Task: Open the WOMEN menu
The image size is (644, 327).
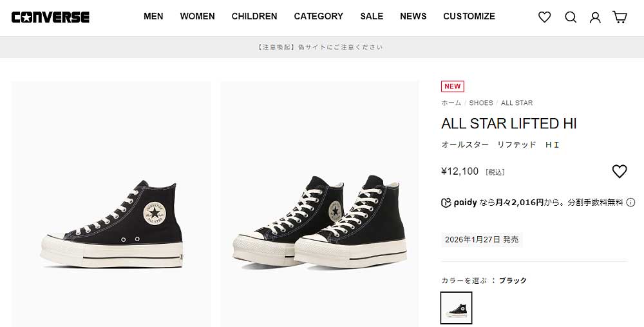Action: (197, 16)
